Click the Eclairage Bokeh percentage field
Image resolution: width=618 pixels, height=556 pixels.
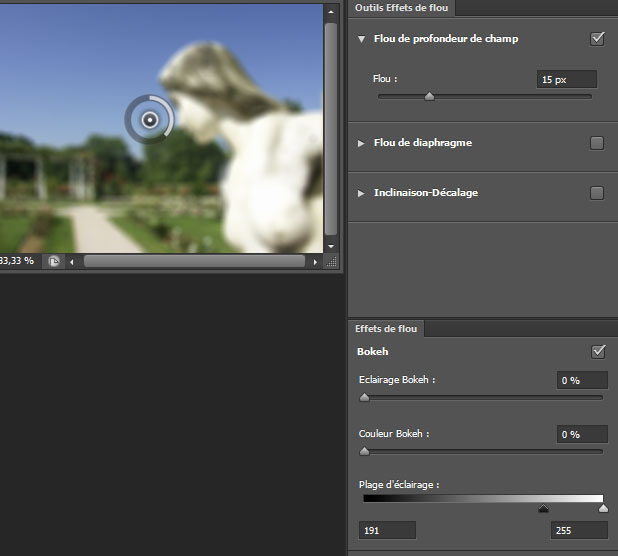(582, 380)
